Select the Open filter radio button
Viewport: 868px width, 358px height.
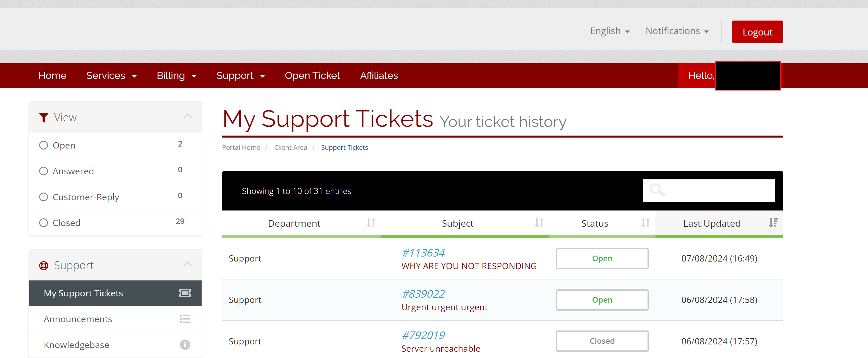(x=43, y=145)
